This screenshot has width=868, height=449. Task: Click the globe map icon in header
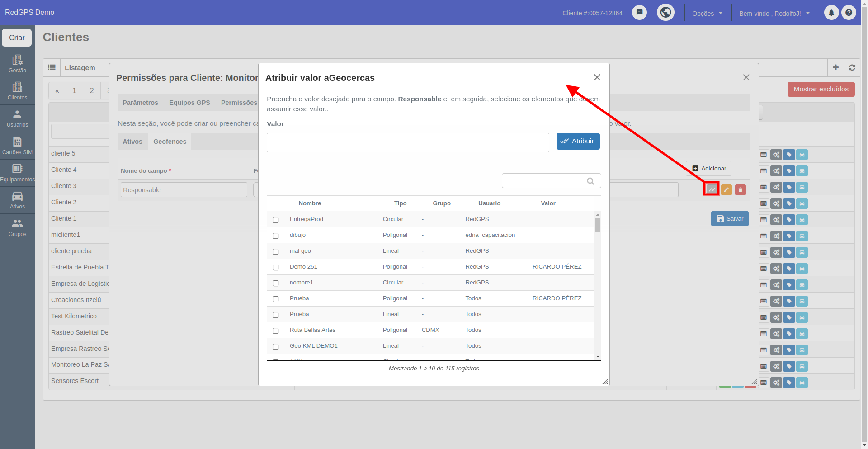[665, 12]
